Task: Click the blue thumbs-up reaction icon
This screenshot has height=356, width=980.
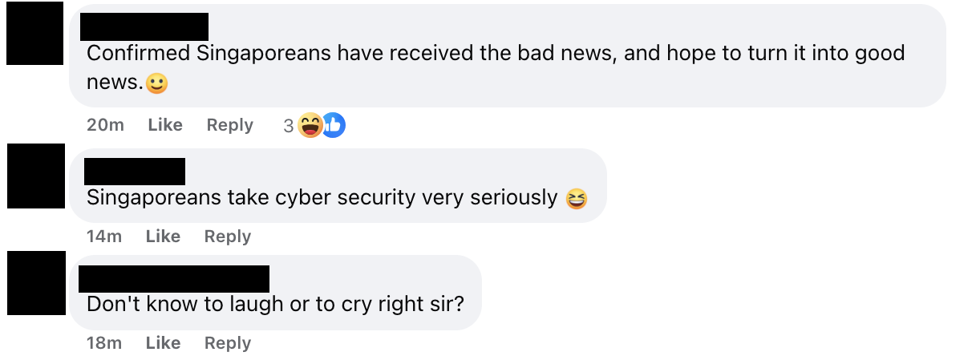Action: 333,125
